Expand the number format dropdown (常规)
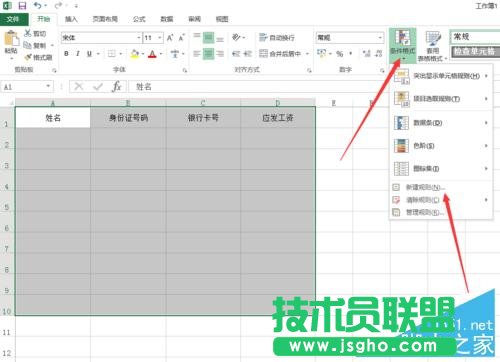Image resolution: width=500 pixels, height=362 pixels. click(x=380, y=38)
